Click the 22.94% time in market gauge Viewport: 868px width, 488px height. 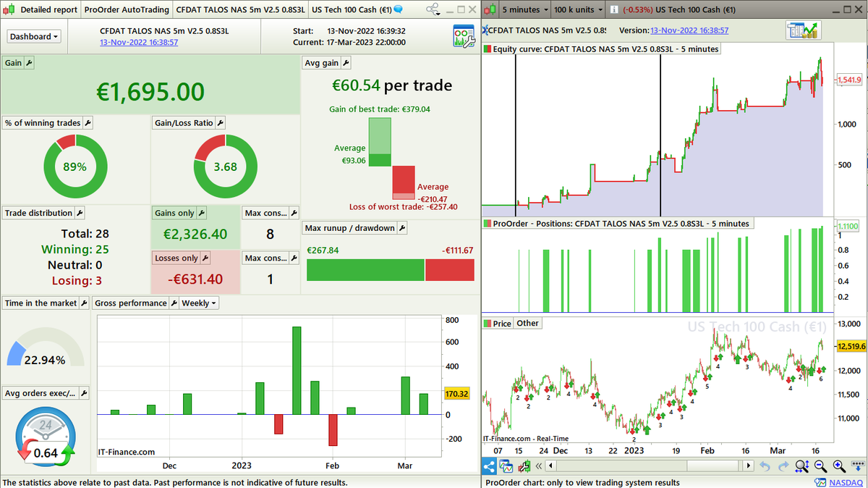click(45, 348)
